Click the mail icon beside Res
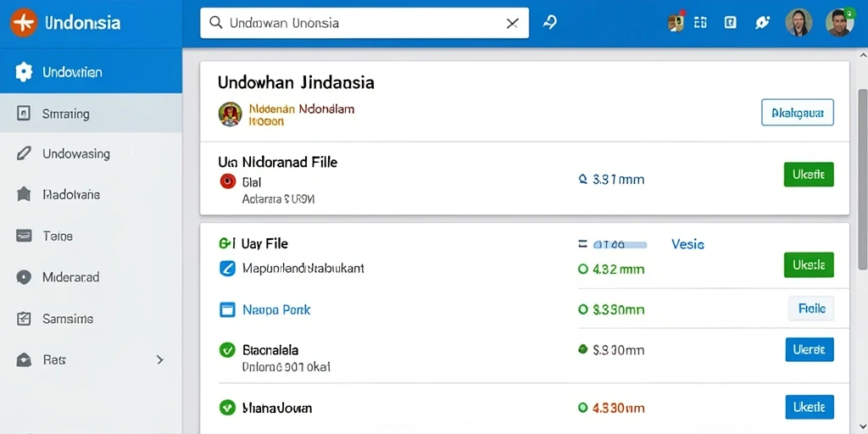Screen dimensions: 868x434 (x=23, y=359)
